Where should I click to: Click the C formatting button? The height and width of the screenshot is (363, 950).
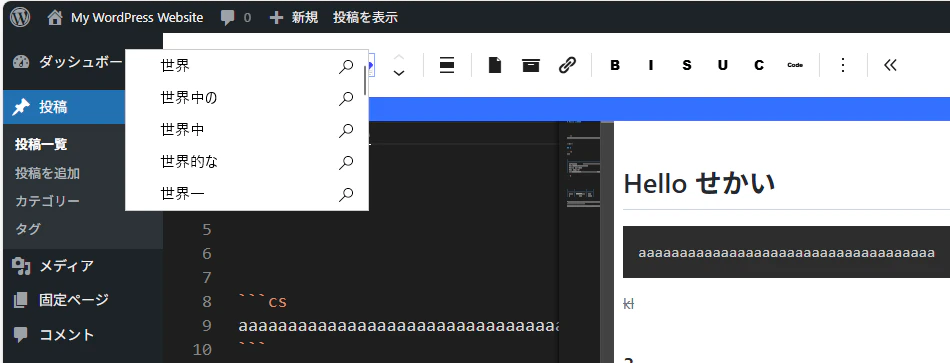point(759,65)
